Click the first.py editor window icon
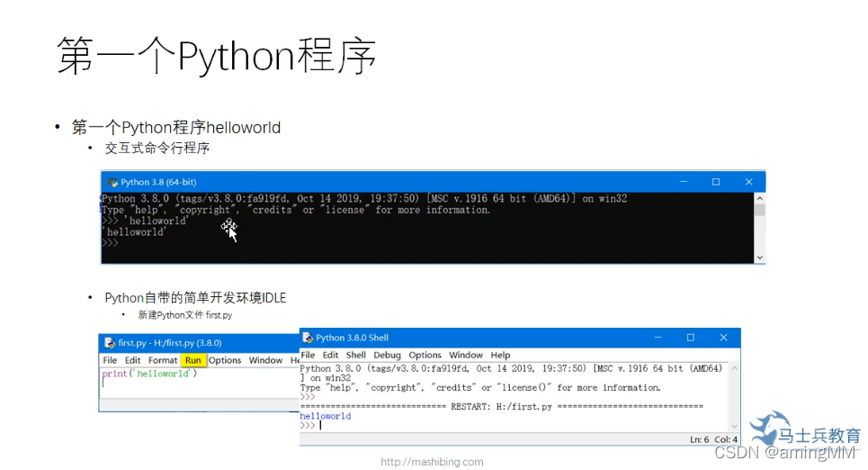The width and height of the screenshot is (868, 470). pos(110,342)
